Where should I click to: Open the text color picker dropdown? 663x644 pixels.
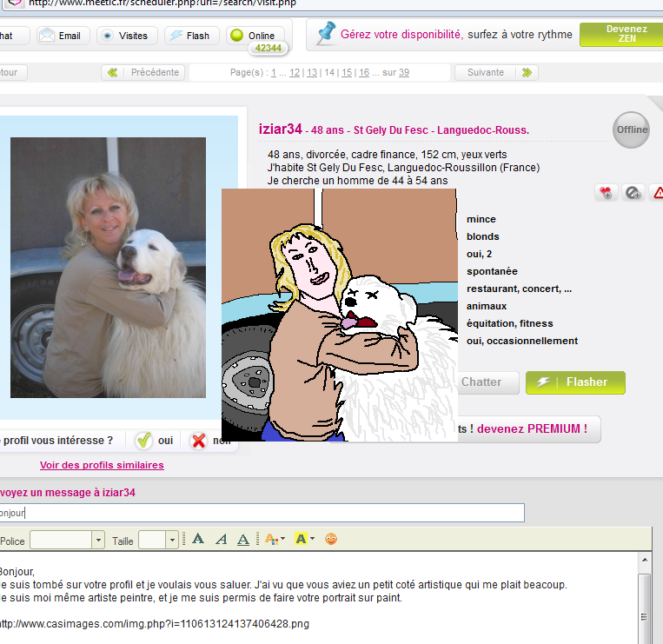(275, 540)
